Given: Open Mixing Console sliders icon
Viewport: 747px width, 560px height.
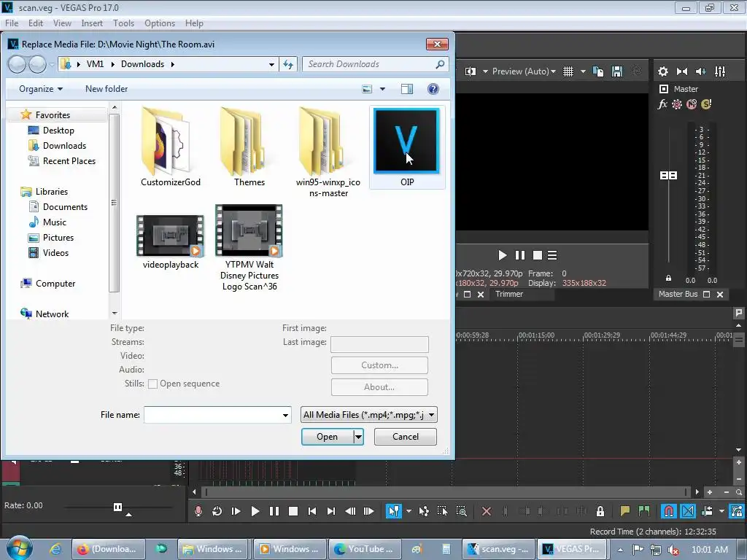Looking at the screenshot, I should click(x=720, y=71).
